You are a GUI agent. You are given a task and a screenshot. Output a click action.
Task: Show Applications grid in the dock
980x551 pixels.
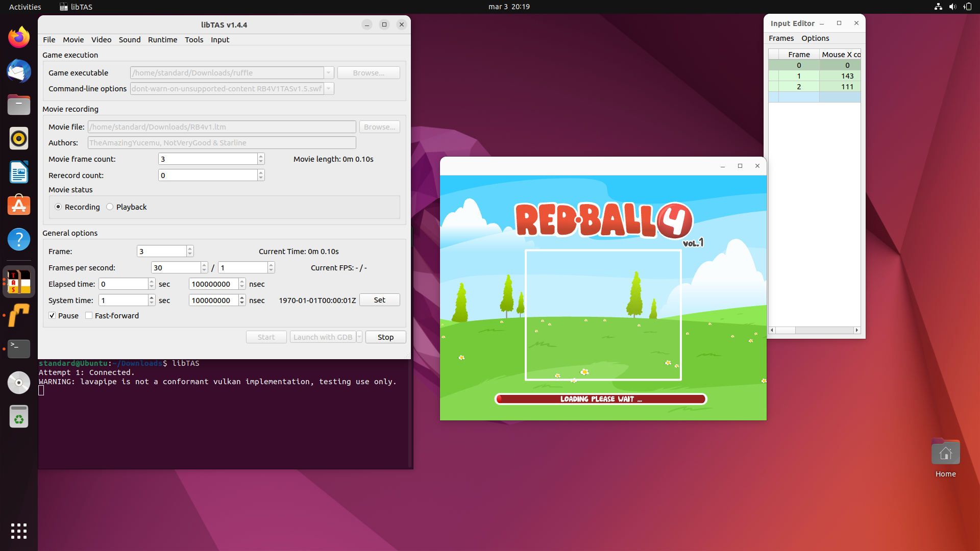click(x=19, y=531)
